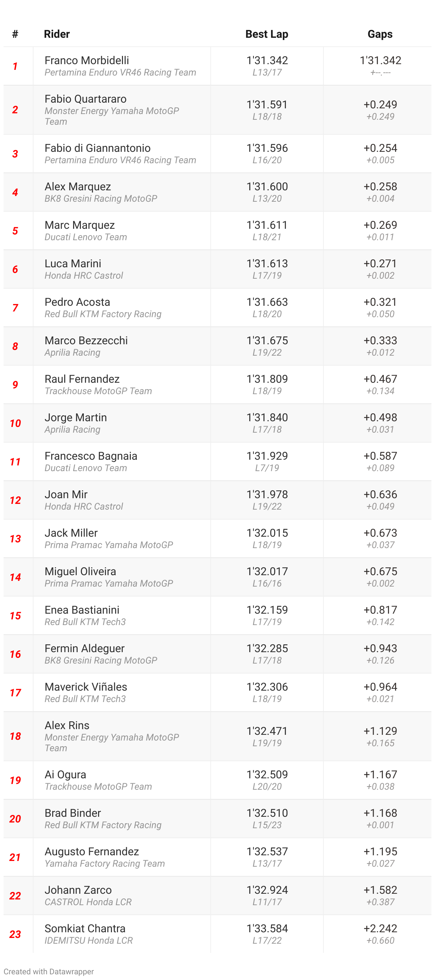Click the # column header
435x980 pixels.
tap(15, 34)
